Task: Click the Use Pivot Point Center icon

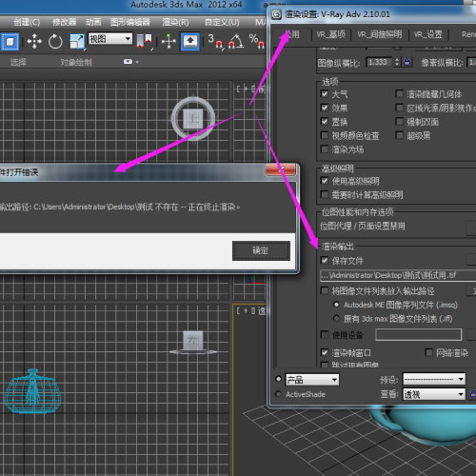Action: [x=144, y=41]
